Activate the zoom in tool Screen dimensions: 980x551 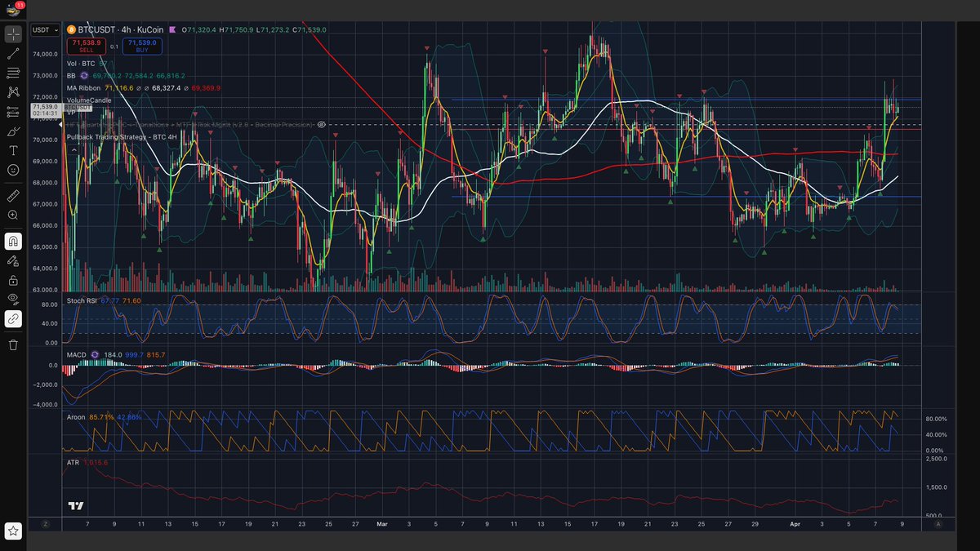[x=13, y=215]
